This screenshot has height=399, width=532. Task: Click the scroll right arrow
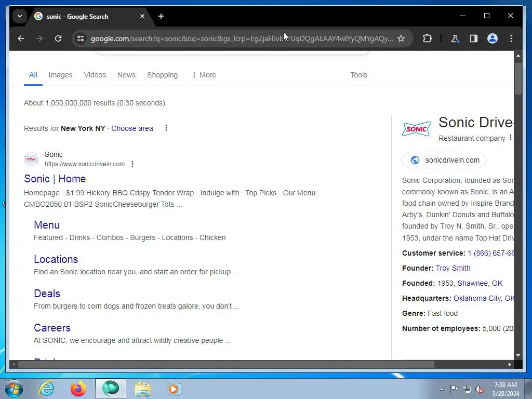tap(509, 364)
